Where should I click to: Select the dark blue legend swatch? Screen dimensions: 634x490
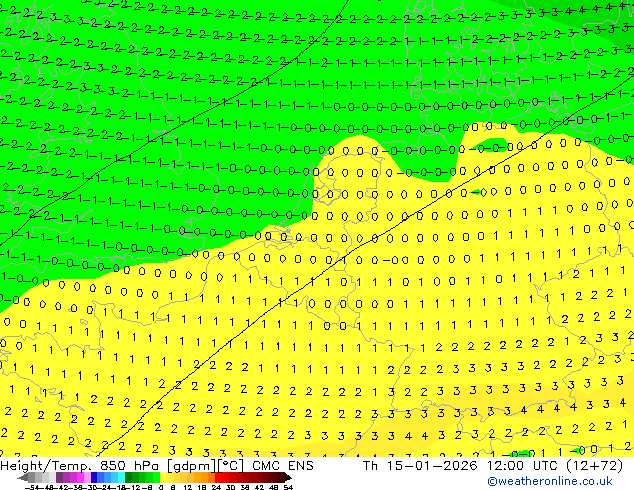click(x=94, y=477)
